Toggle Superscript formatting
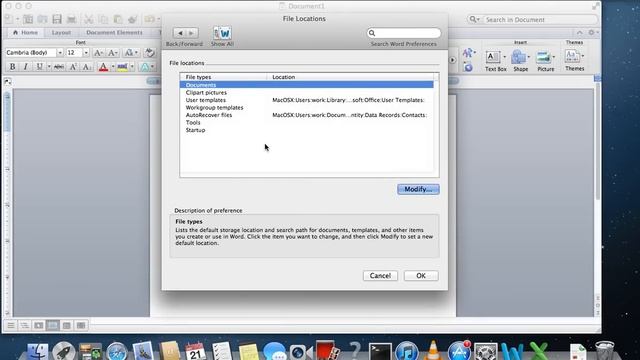640x360 pixels. coord(73,67)
